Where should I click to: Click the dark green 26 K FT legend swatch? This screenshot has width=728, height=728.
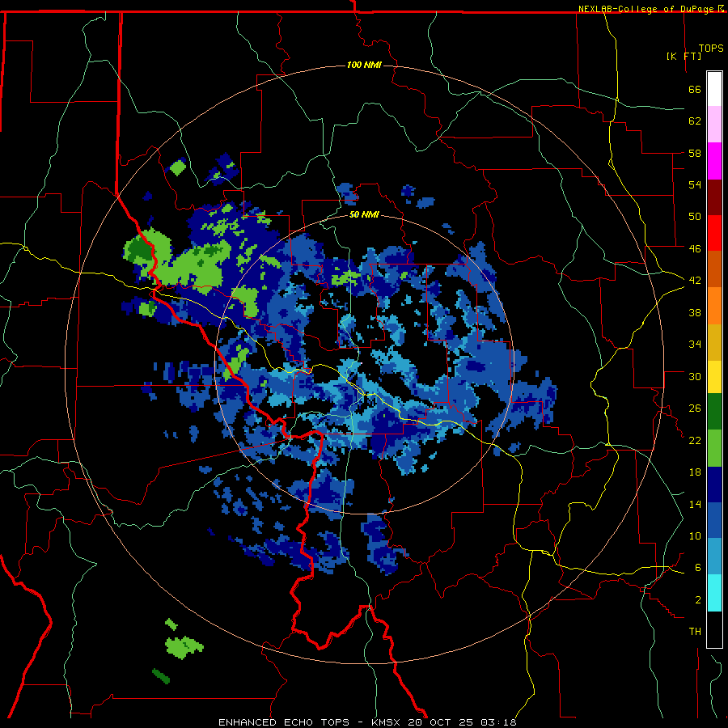click(x=714, y=412)
